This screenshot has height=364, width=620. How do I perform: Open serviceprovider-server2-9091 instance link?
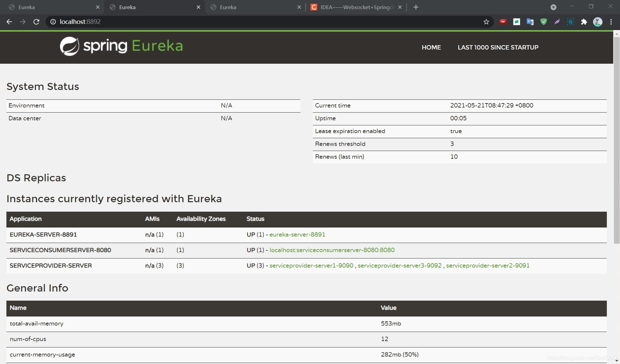point(488,266)
